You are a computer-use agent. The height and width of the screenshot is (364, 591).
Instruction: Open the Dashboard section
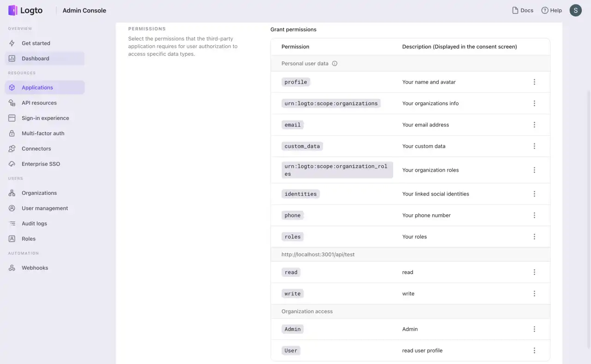point(35,58)
